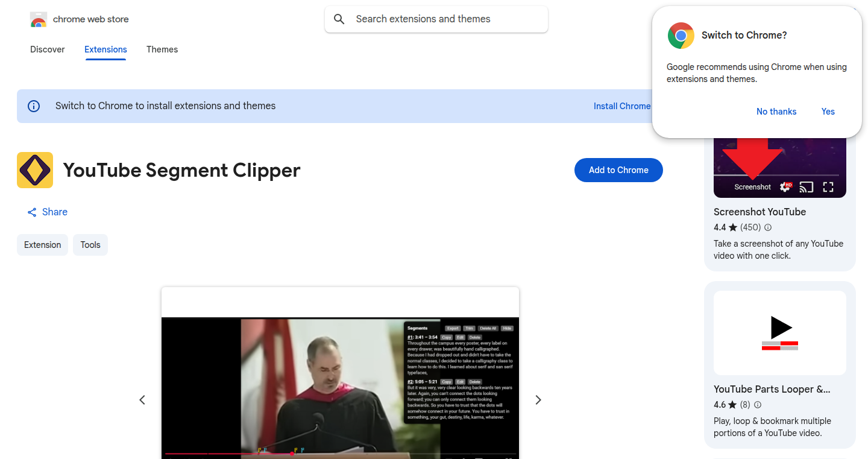Click the HD settings gear in the Screenshot YouTube thumbnail
The width and height of the screenshot is (868, 459).
[x=785, y=187]
